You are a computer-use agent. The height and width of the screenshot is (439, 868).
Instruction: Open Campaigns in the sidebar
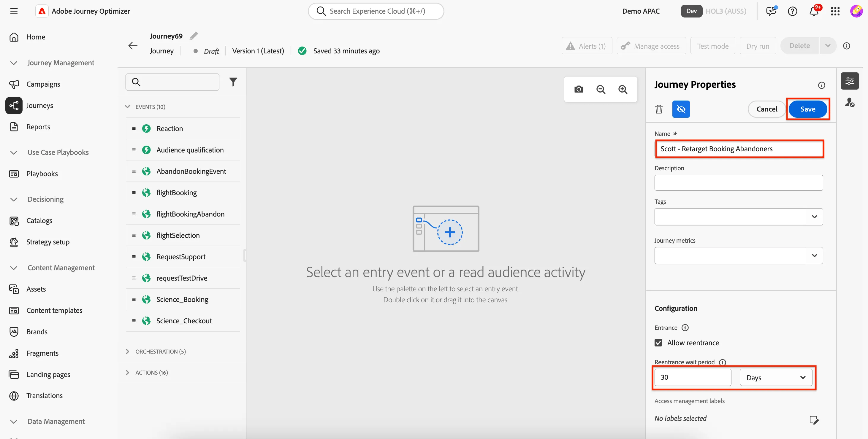point(43,84)
